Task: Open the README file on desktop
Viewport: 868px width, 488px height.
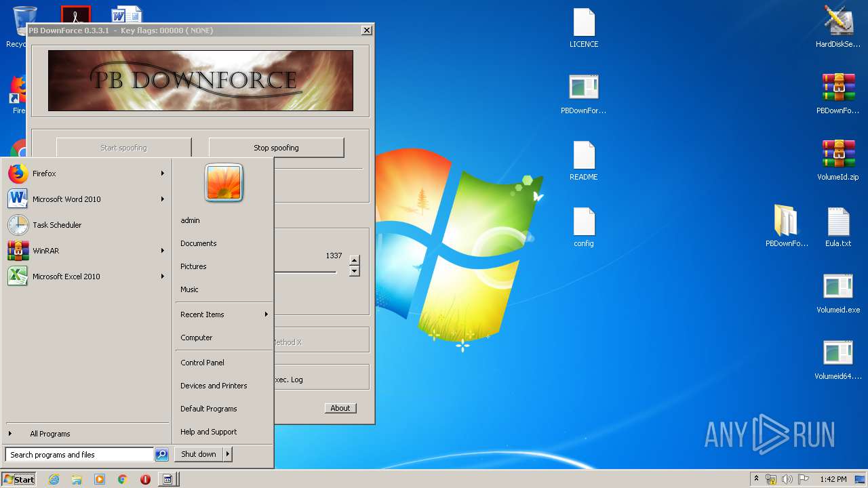Action: click(x=584, y=161)
